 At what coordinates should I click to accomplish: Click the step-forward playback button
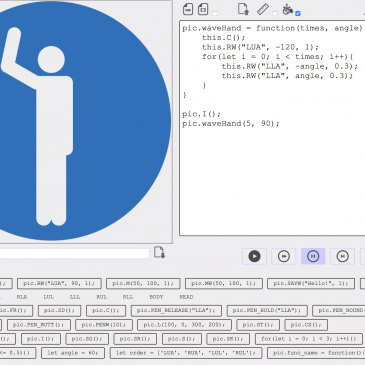(342, 256)
